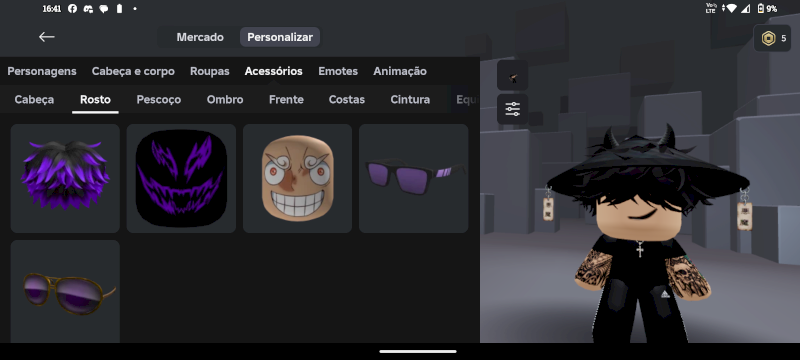
Task: Select the Rosto subcategory
Action: click(95, 99)
